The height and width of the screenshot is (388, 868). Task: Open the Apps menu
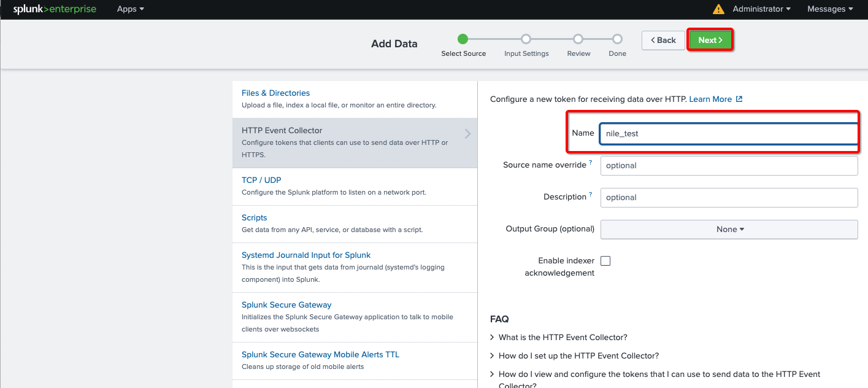(131, 9)
